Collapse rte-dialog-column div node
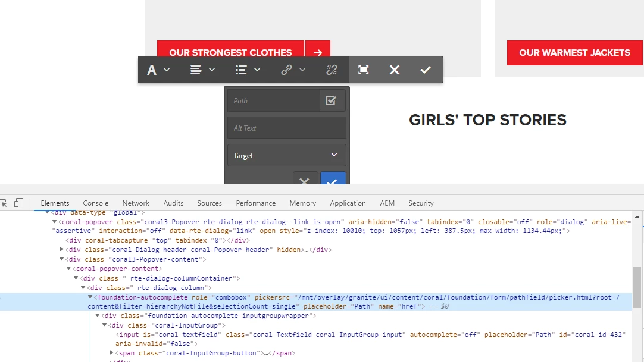 point(83,288)
